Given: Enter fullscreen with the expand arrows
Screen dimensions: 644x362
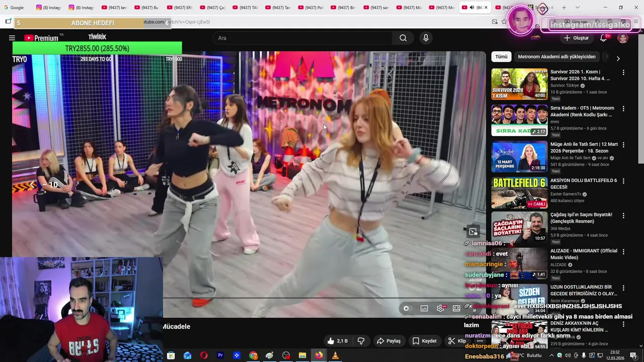Looking at the screenshot, I should pos(473,308).
